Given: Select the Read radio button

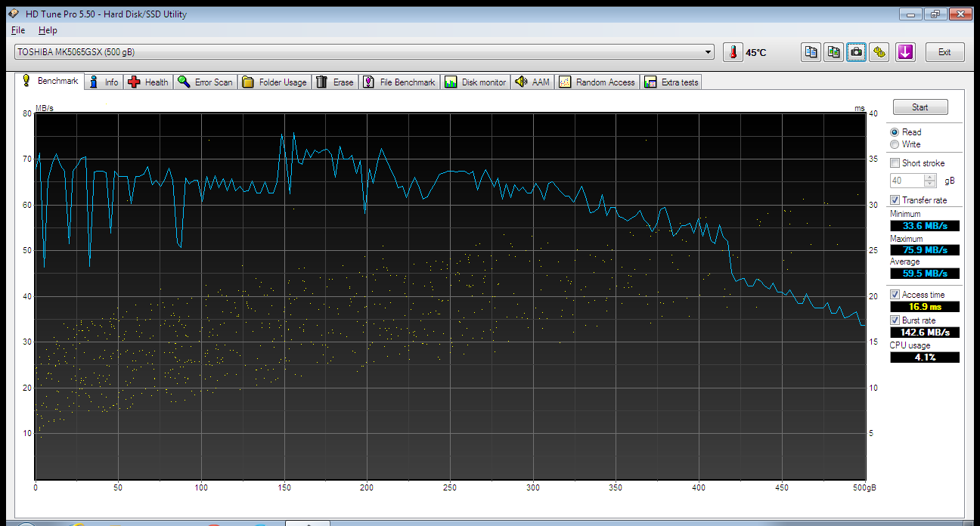Looking at the screenshot, I should [895, 131].
